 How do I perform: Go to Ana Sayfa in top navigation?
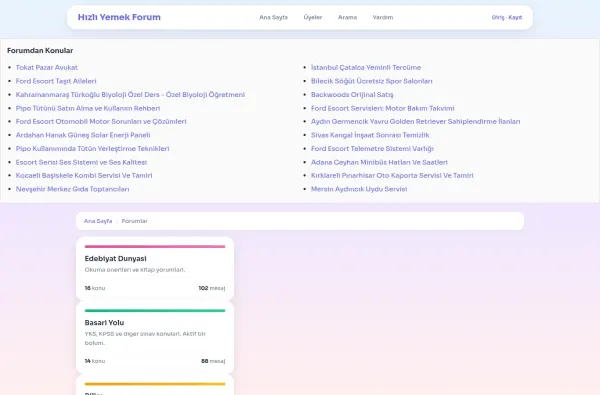(x=273, y=17)
